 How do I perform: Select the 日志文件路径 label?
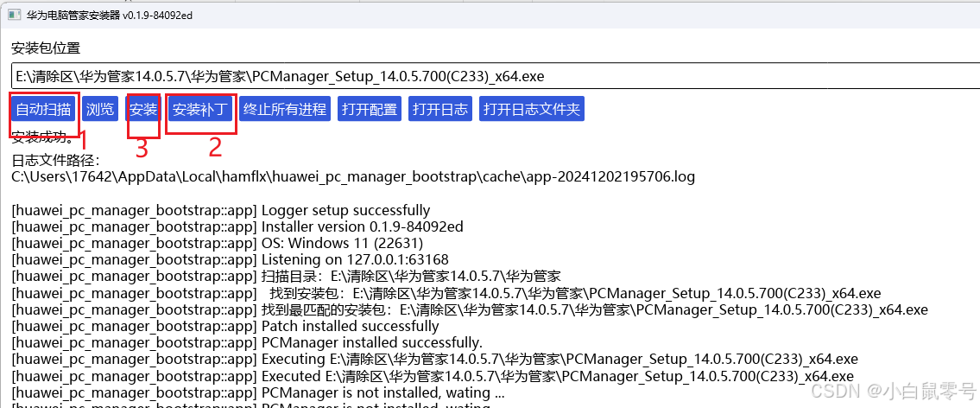(x=55, y=161)
